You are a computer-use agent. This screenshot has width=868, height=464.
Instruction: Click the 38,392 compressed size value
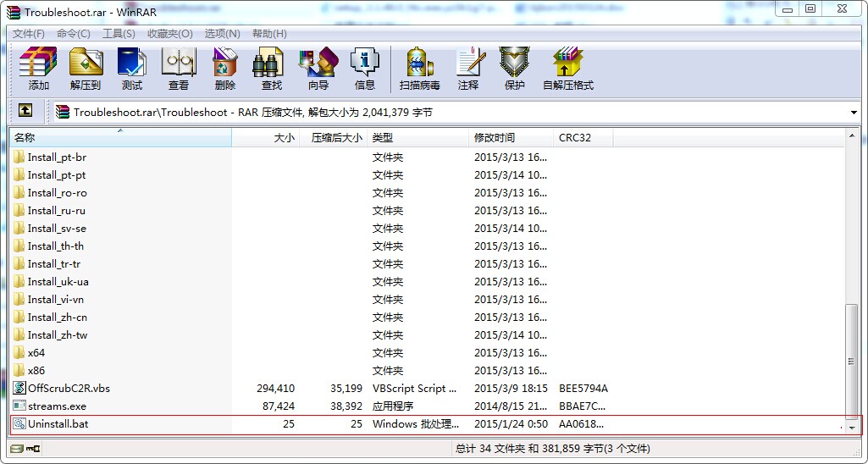coord(346,406)
